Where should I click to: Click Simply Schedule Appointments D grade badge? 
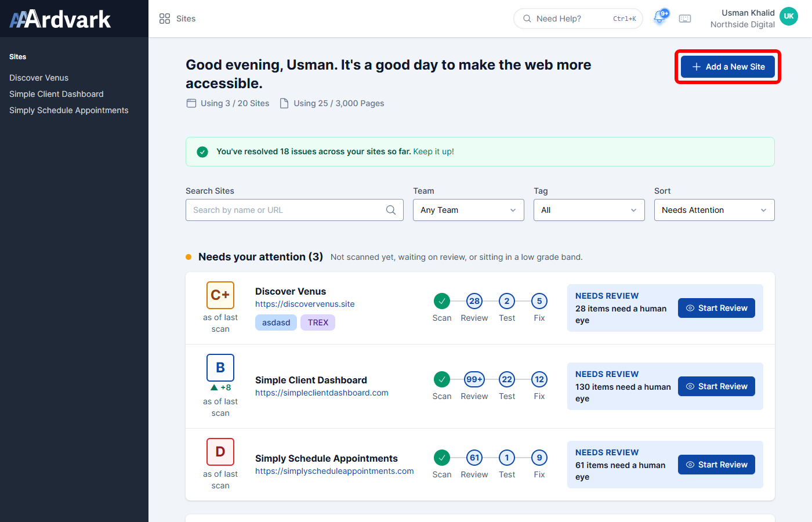(x=220, y=452)
